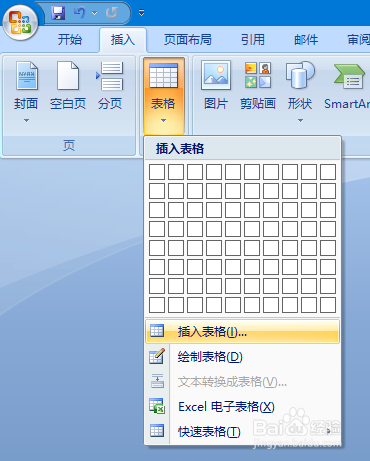Choose Excel 电子表格(X)
Viewport: 370px width, 461px height.
(x=242, y=407)
